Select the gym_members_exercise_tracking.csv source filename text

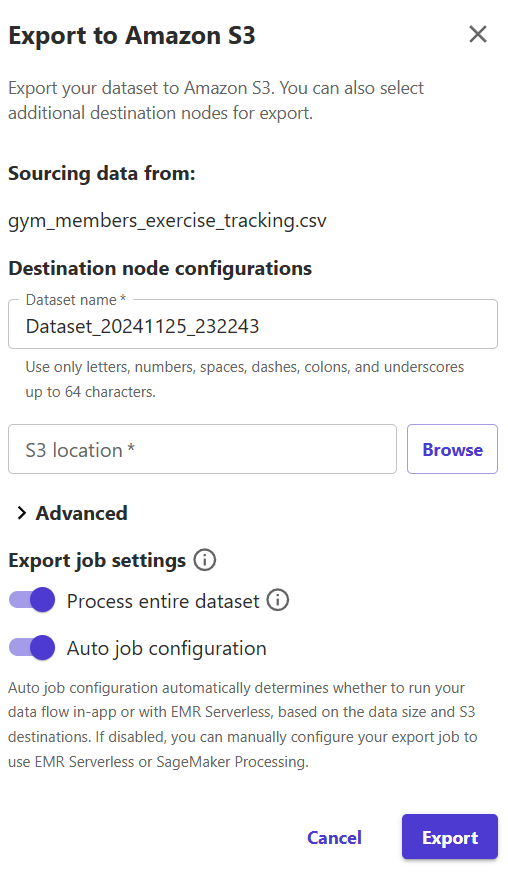point(167,221)
